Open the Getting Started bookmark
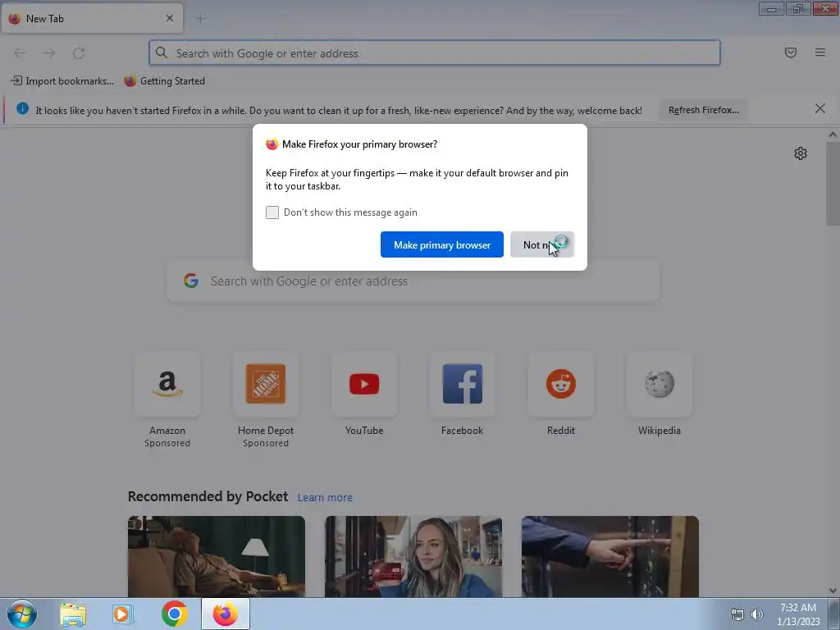Image resolution: width=840 pixels, height=630 pixels. pyautogui.click(x=164, y=81)
